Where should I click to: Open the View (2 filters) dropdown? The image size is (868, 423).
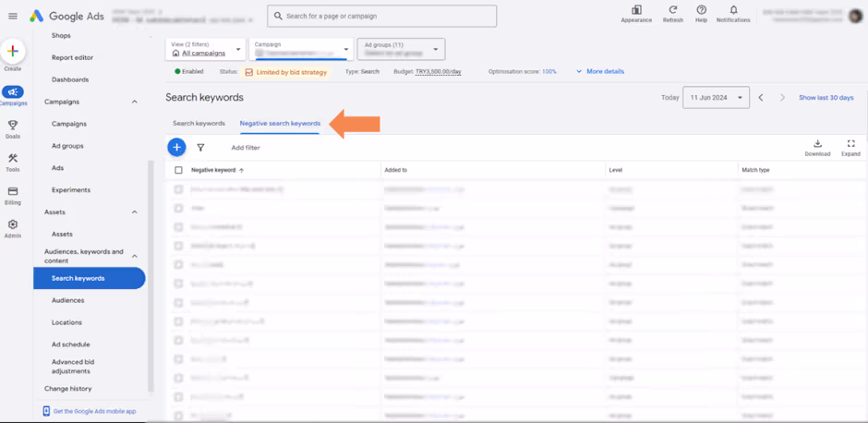click(x=205, y=49)
